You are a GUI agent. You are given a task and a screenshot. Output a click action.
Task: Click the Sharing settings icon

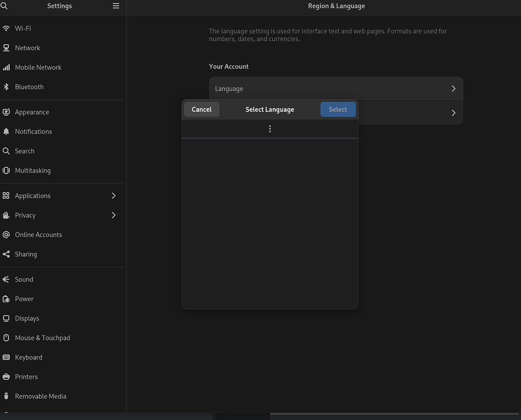7,254
